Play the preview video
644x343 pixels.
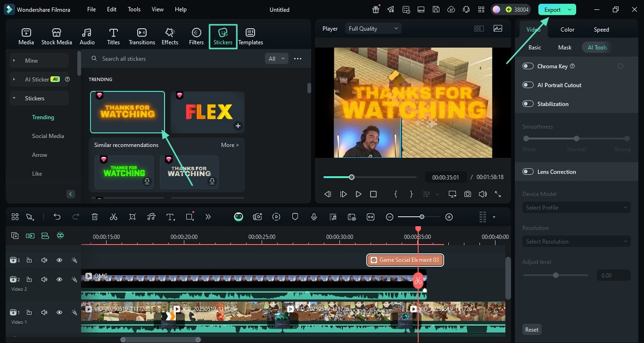click(x=358, y=195)
